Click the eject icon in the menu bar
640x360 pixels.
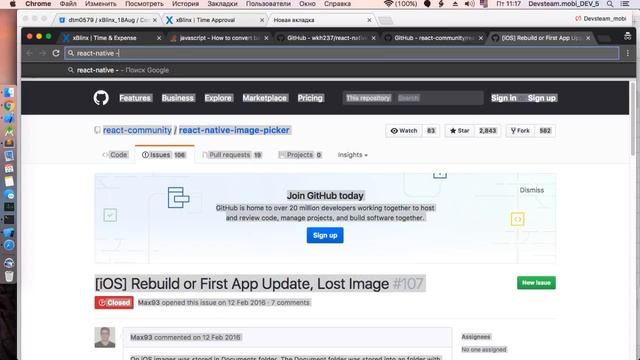455,4
